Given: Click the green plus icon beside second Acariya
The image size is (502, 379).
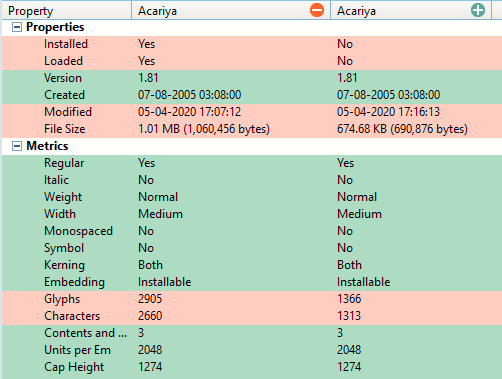Looking at the screenshot, I should coord(478,10).
